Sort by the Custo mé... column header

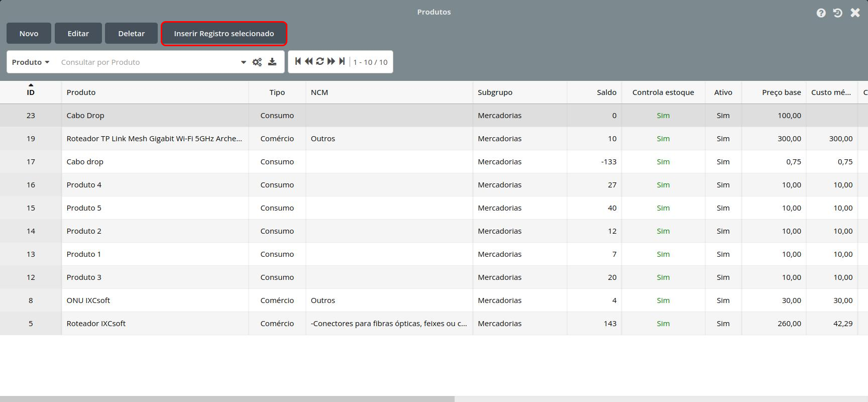click(831, 92)
